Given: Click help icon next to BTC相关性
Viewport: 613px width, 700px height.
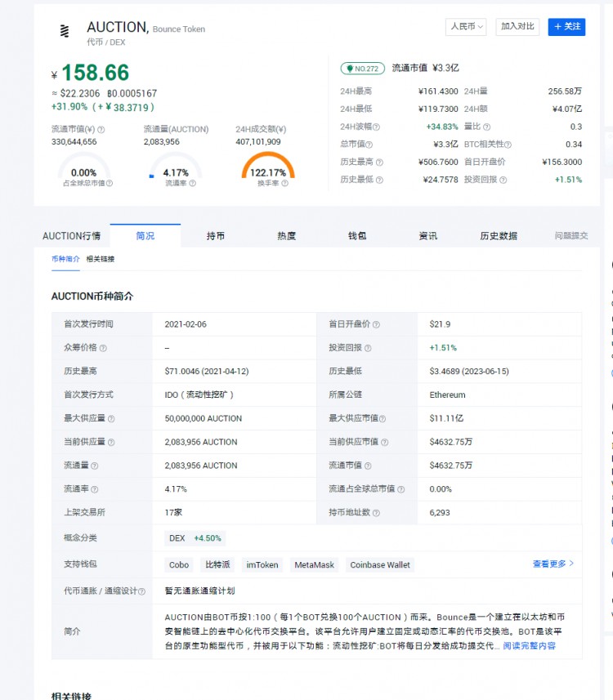Looking at the screenshot, I should tap(508, 145).
